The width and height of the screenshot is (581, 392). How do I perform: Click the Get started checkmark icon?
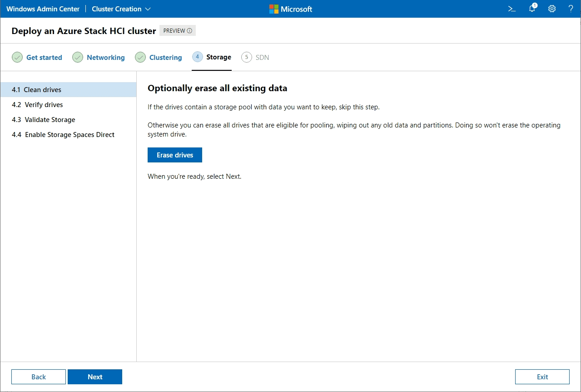pyautogui.click(x=17, y=57)
